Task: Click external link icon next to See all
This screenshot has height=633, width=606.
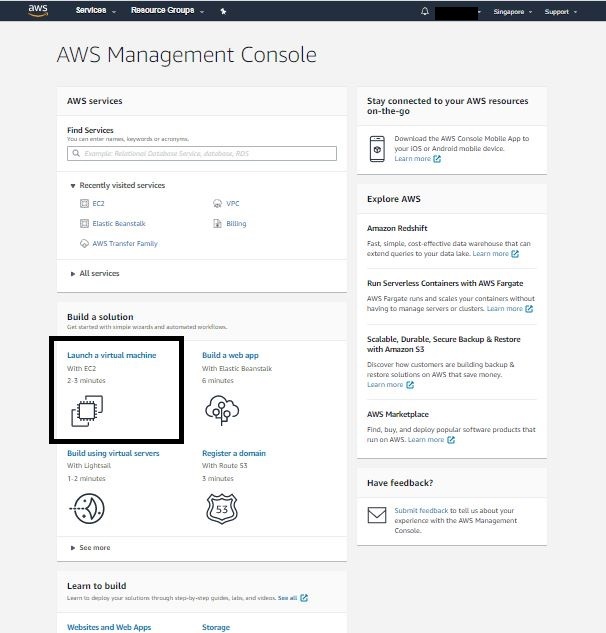Action: coord(304,598)
